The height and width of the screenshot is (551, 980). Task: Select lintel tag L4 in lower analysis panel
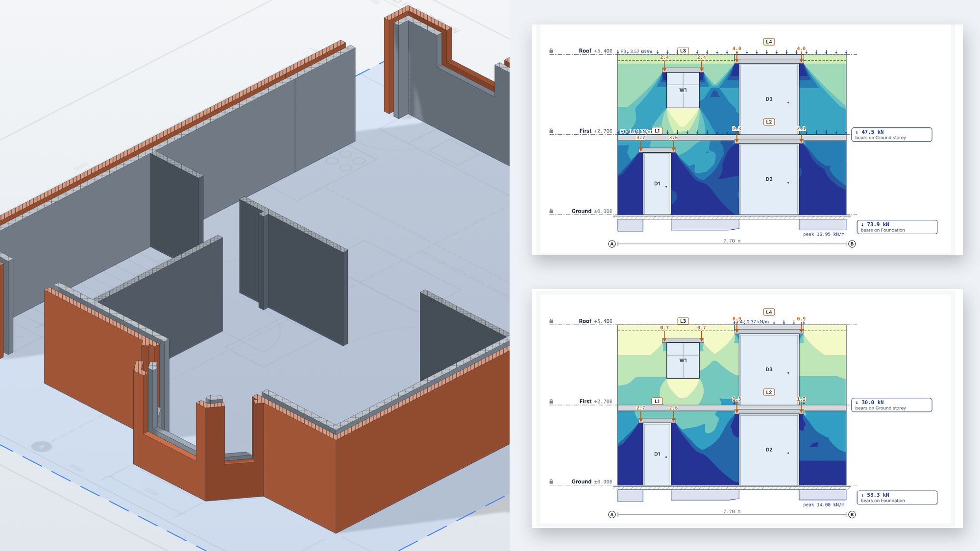coord(769,312)
